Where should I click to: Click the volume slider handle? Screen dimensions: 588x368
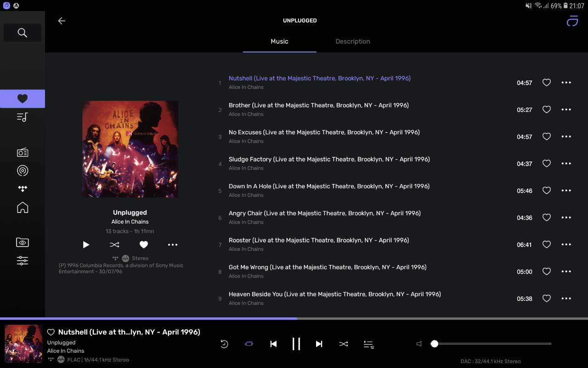click(x=435, y=344)
